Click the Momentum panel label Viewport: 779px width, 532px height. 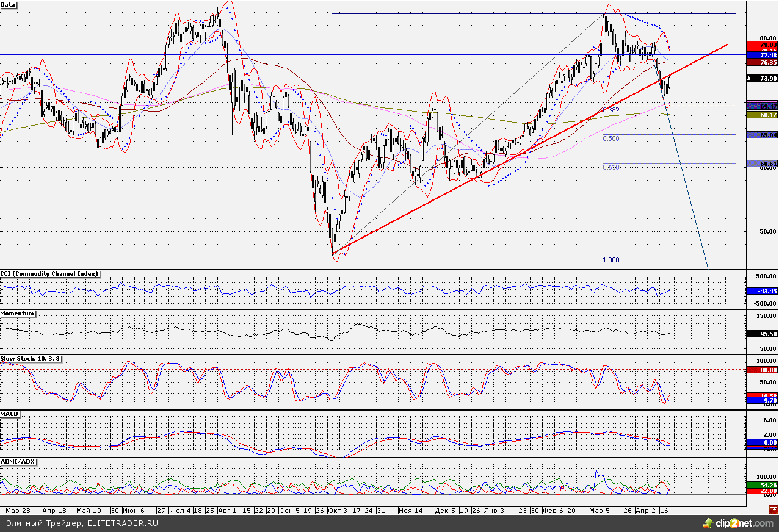[18, 314]
